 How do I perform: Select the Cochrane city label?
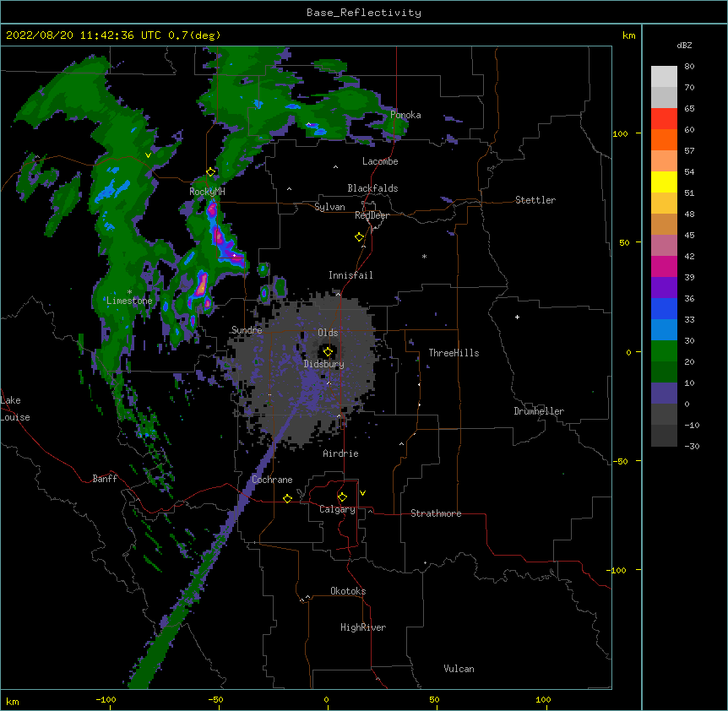click(x=272, y=480)
